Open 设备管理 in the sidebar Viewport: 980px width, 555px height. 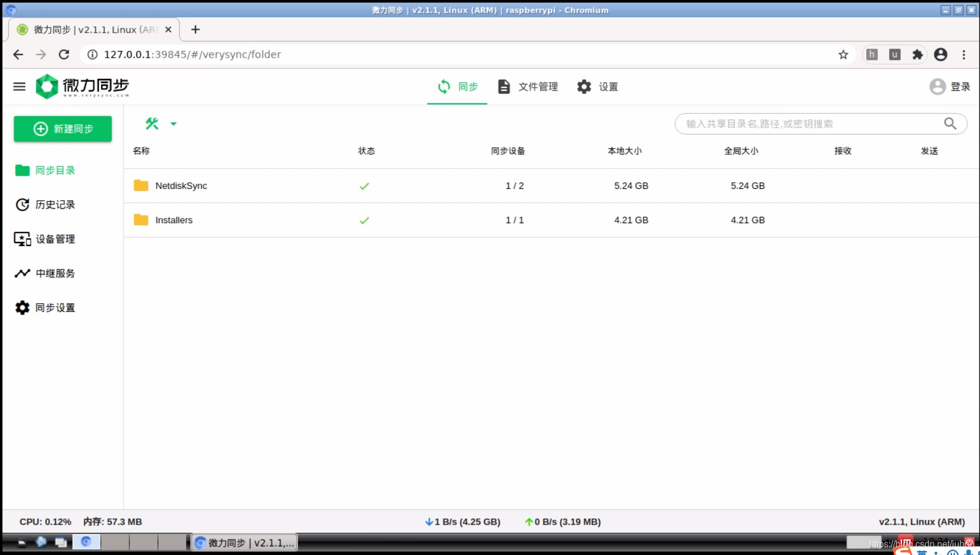46,239
